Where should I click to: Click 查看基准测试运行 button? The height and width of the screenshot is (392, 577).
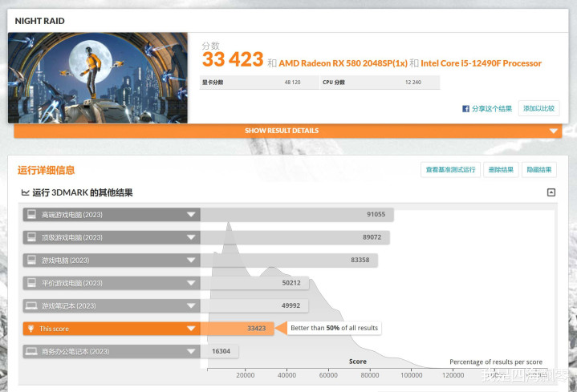[x=450, y=169]
